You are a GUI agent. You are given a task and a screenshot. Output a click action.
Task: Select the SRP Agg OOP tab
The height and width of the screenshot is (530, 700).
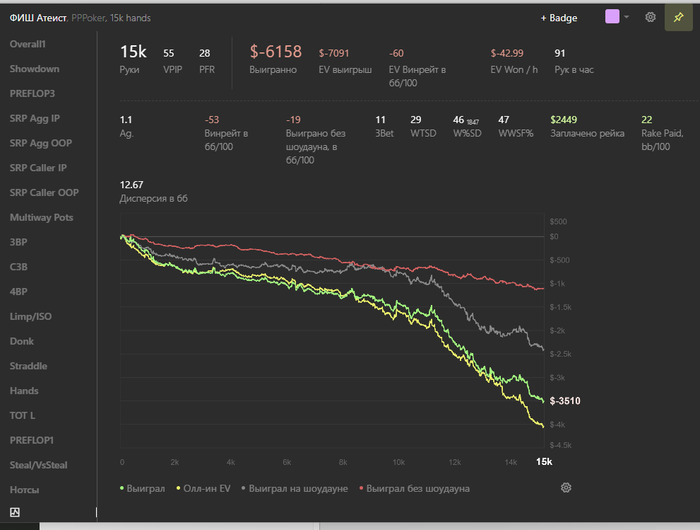[41, 143]
